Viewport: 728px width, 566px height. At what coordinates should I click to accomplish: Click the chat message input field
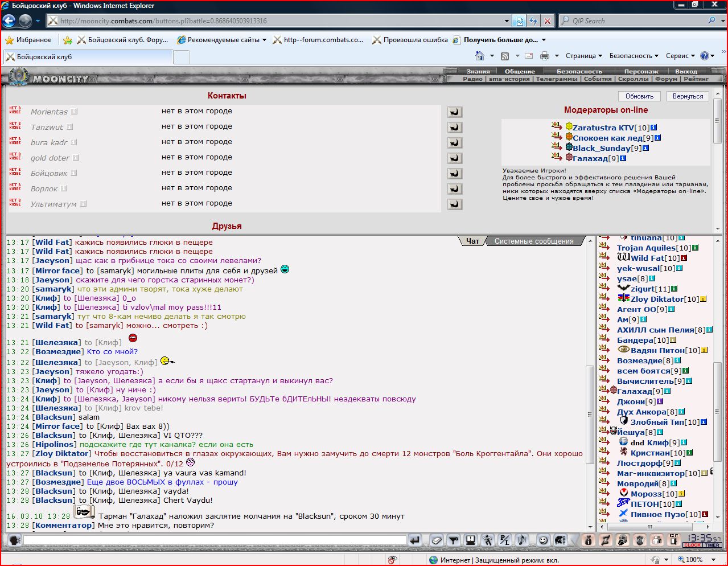[x=215, y=540]
